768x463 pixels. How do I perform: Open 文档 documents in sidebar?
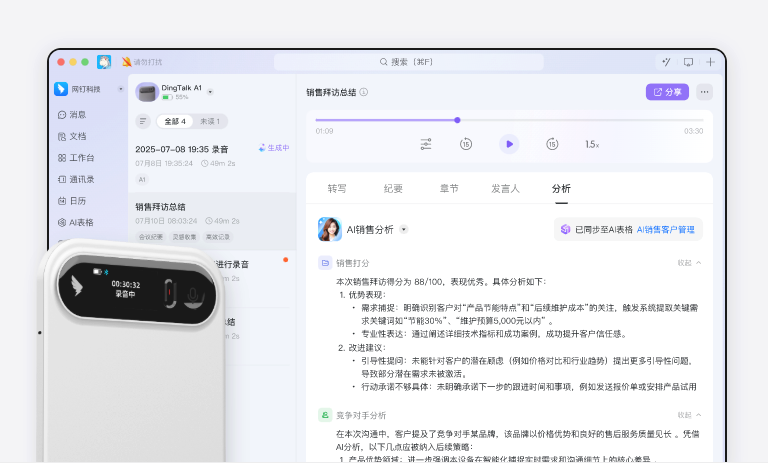[77, 136]
